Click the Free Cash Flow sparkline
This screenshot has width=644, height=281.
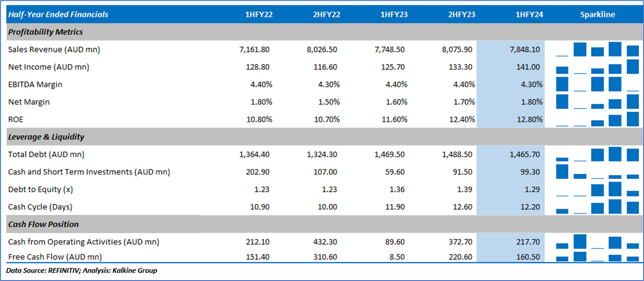[x=597, y=257]
